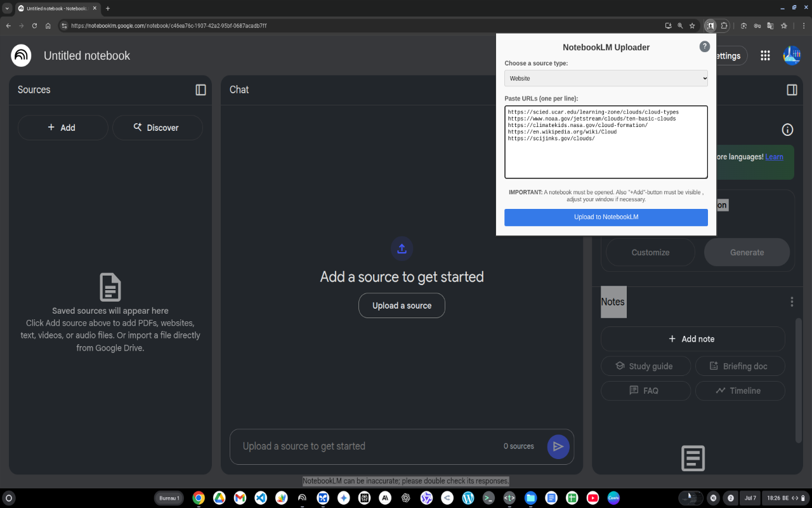Bookmark this page with star icon
This screenshot has height=508, width=812.
[x=692, y=26]
